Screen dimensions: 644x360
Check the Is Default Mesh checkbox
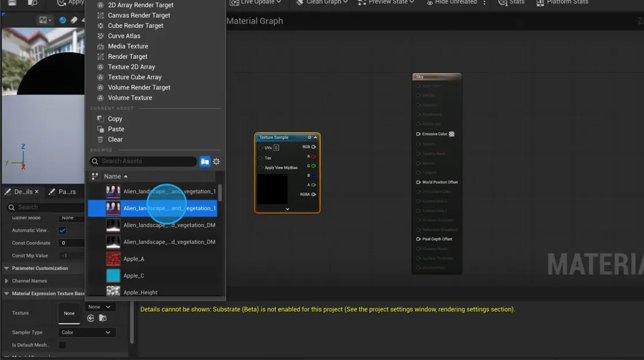tap(63, 344)
